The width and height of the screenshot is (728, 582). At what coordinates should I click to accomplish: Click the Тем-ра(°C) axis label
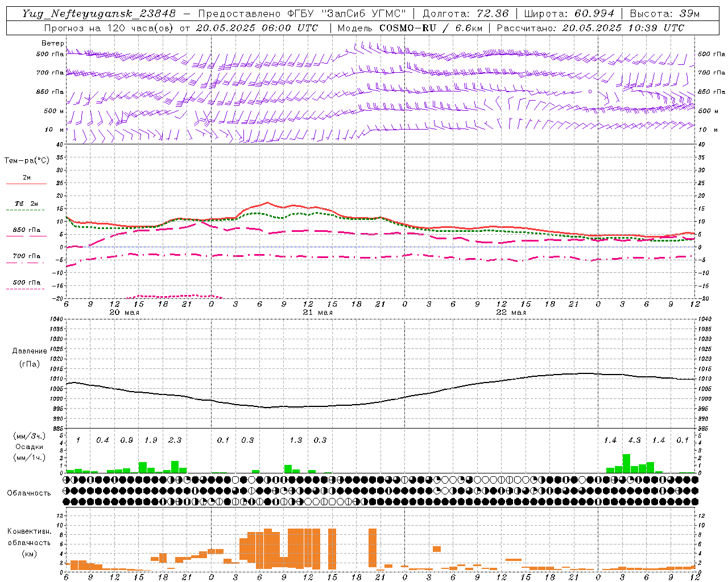pos(27,161)
